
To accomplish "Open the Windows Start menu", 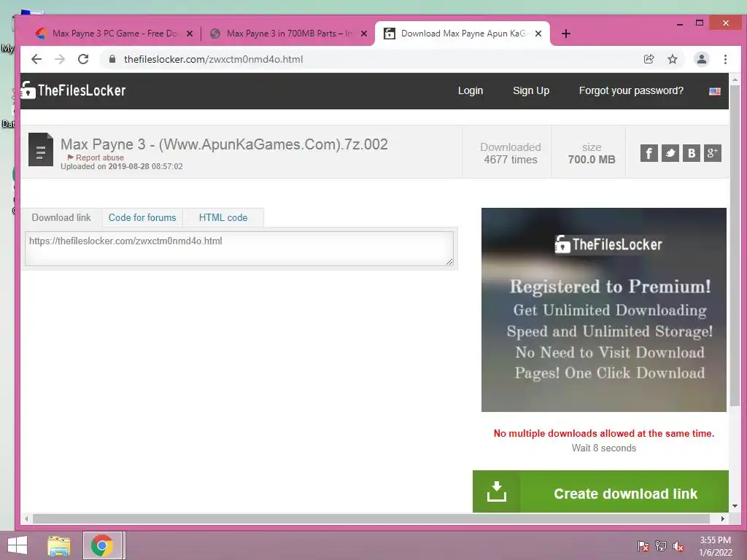I will tap(18, 545).
